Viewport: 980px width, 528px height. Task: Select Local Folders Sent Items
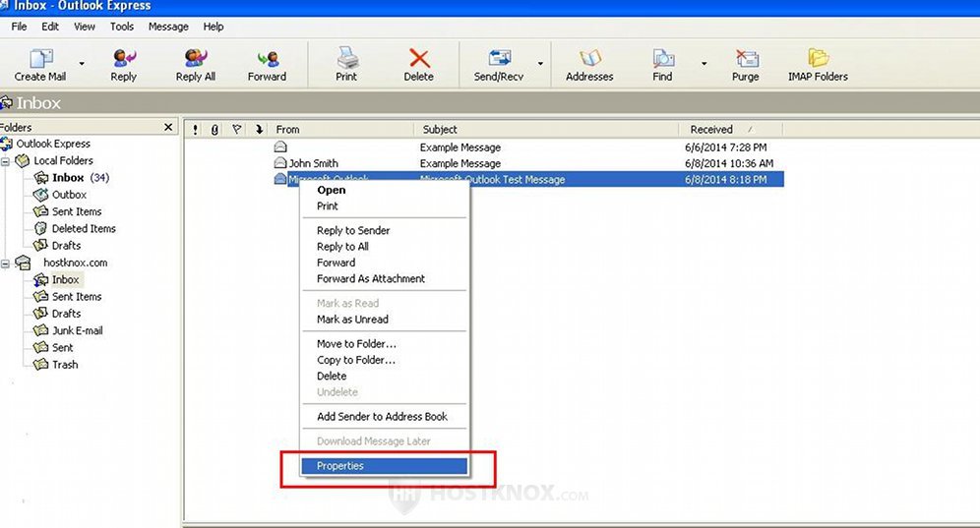point(76,211)
